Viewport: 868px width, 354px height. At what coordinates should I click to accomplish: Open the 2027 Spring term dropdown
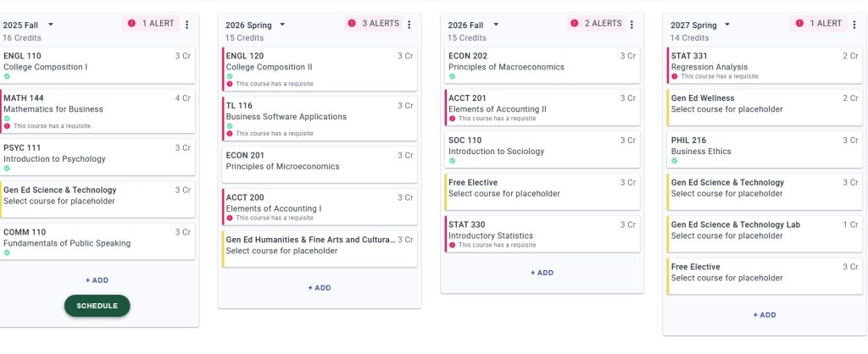coord(727,25)
